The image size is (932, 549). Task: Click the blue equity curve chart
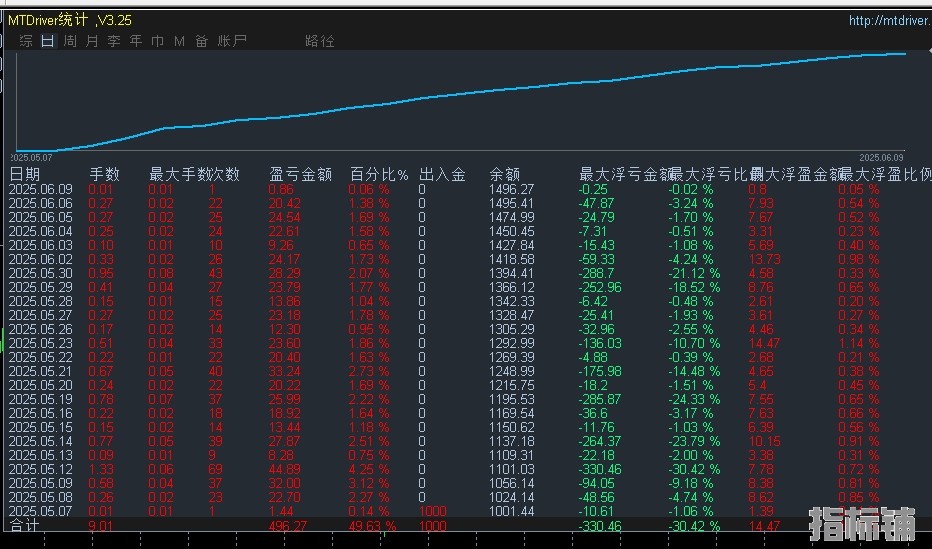(461, 101)
